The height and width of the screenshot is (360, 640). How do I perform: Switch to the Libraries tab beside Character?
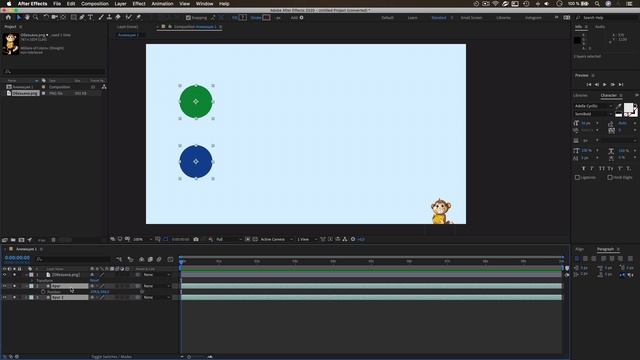pos(580,96)
